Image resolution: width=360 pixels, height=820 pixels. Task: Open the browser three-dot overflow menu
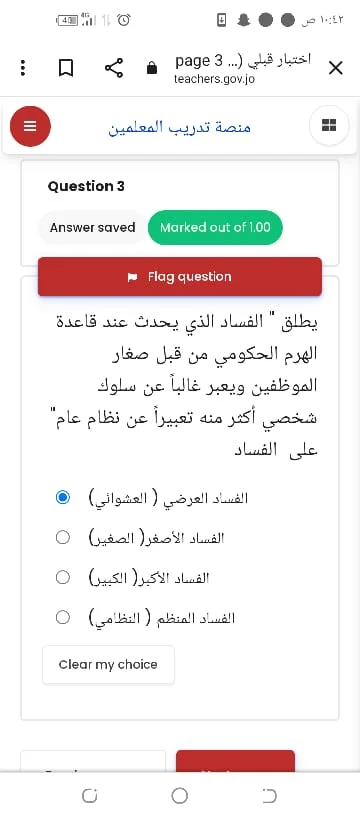(x=23, y=69)
